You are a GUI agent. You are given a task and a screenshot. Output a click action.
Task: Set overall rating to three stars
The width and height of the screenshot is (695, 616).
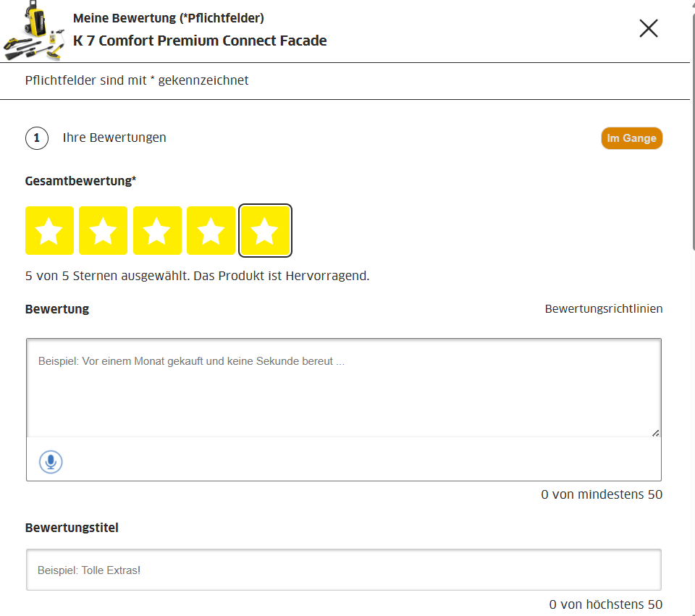(157, 230)
